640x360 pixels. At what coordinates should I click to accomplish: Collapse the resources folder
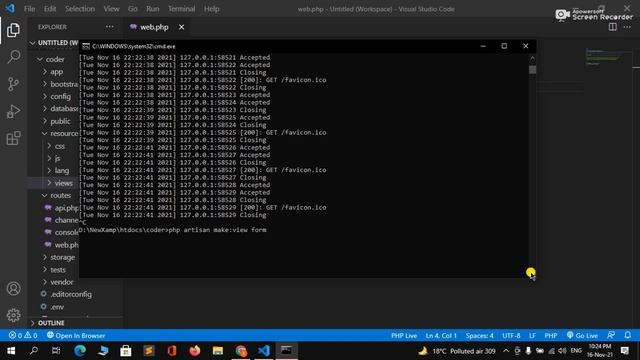click(64, 133)
